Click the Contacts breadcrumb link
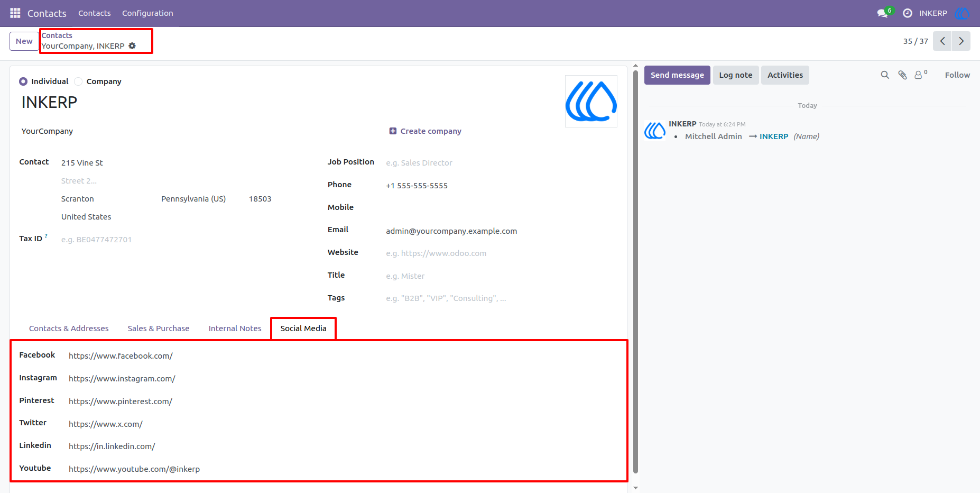The image size is (980, 493). [x=57, y=35]
